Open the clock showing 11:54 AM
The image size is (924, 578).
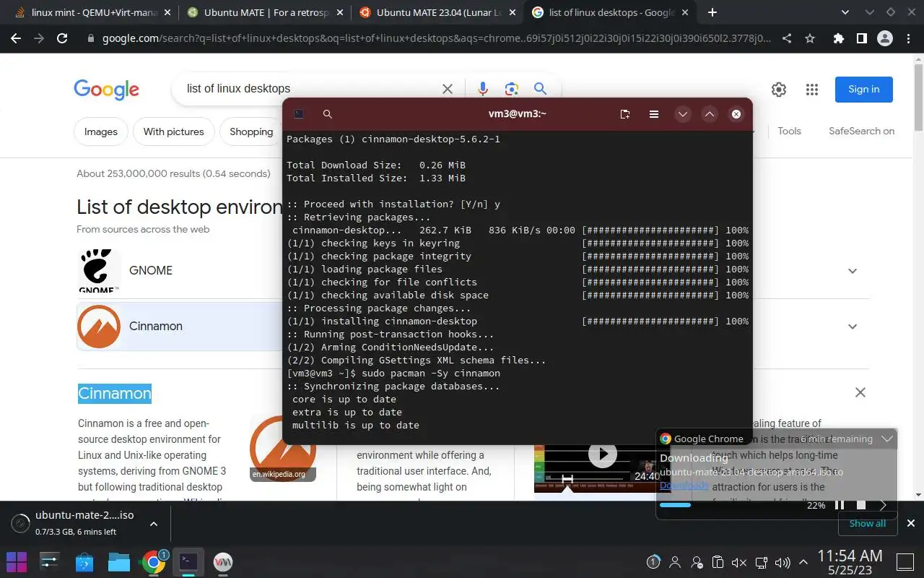(x=850, y=561)
